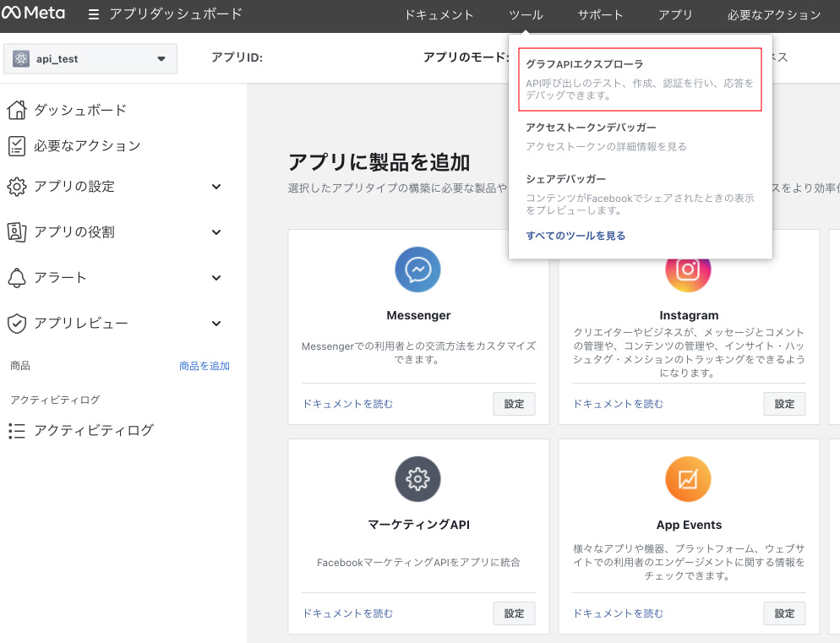Click the App Events orange icon
The height and width of the screenshot is (643, 840).
(x=688, y=479)
